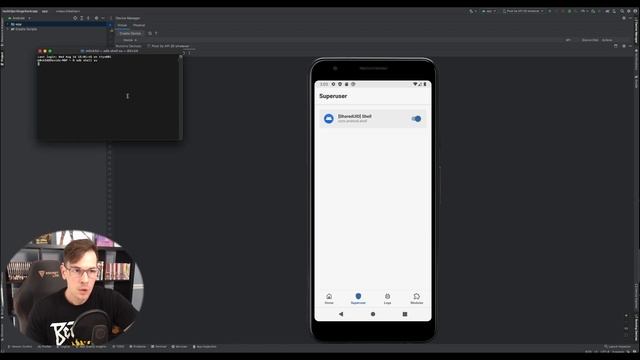Hide the project panel with minus icon

[x=103, y=18]
